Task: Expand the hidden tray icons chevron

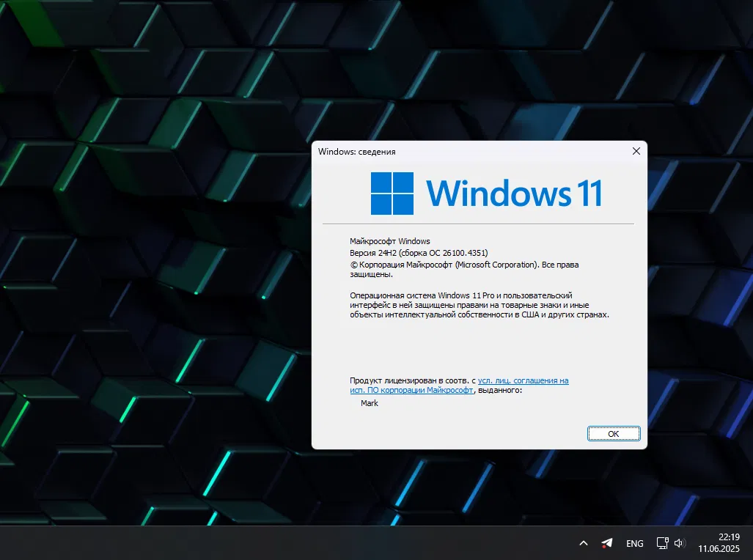Action: [x=583, y=543]
